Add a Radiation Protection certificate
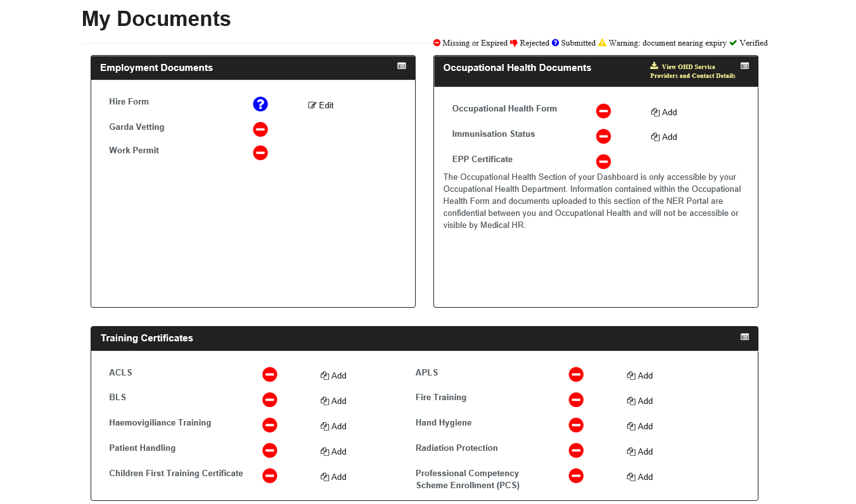856x504 pixels. 640,452
